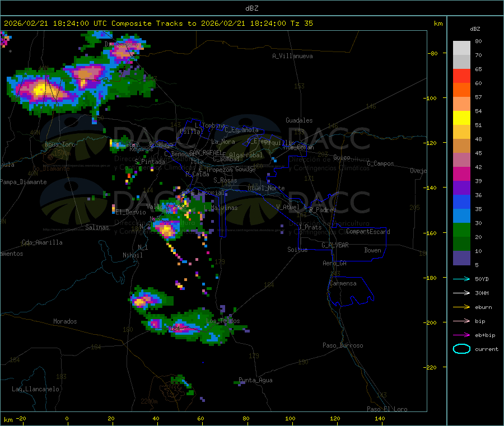504x426 pixels.
Task: Click the 'Punta_Agua' map label
Action: pyautogui.click(x=255, y=381)
